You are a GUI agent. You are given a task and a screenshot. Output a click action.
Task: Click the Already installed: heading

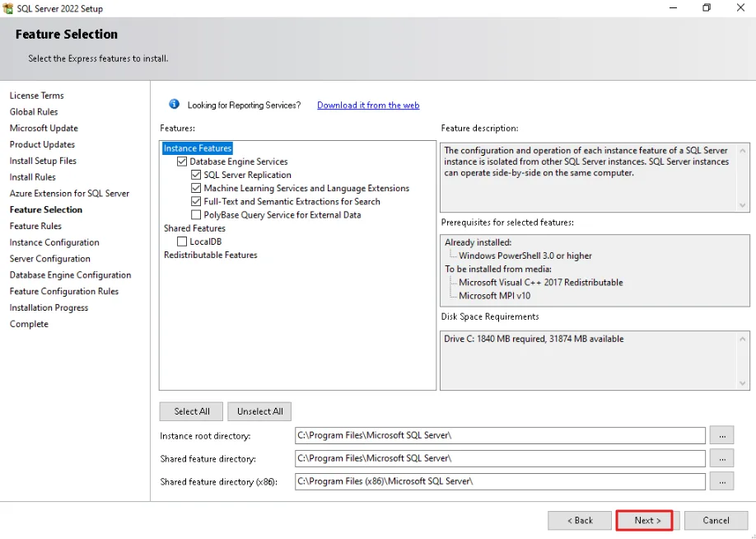(x=478, y=242)
